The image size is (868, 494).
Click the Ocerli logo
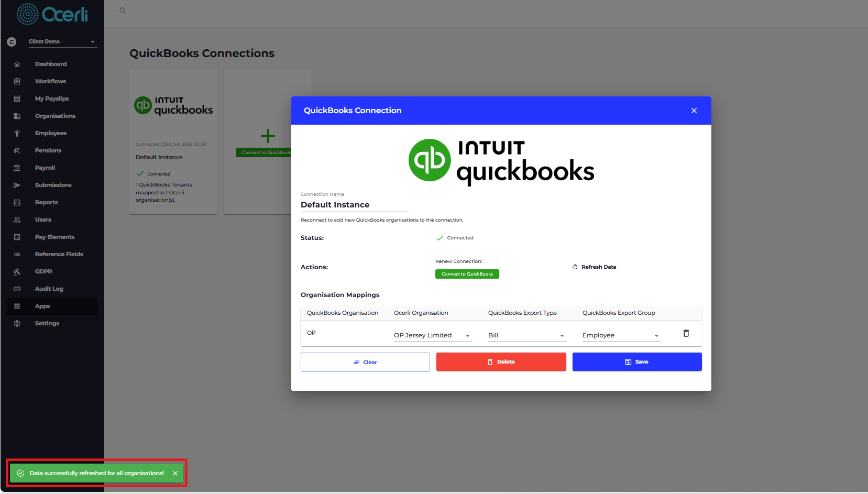pyautogui.click(x=52, y=14)
